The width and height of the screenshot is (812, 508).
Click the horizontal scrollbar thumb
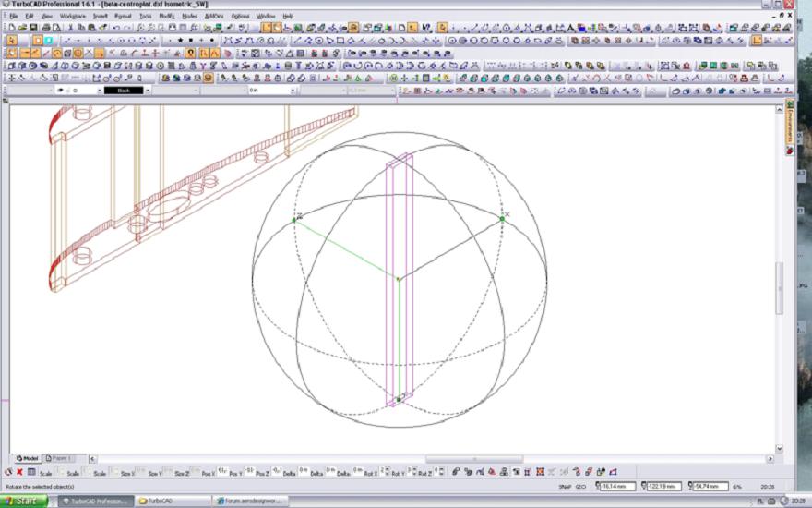(x=473, y=459)
